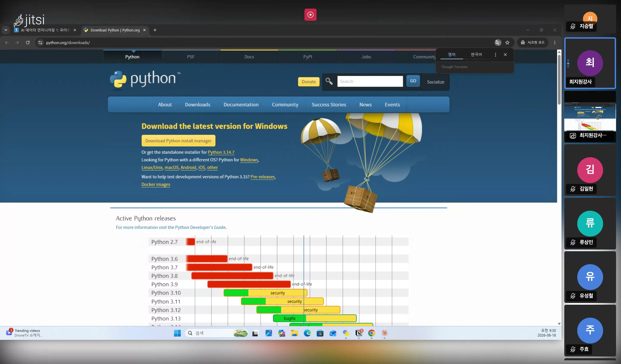
Task: Open the Pre-releases link
Action: [262, 177]
